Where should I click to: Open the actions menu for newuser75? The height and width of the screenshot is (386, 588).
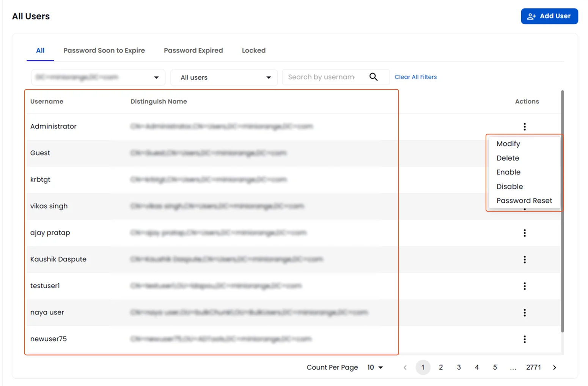(x=525, y=339)
